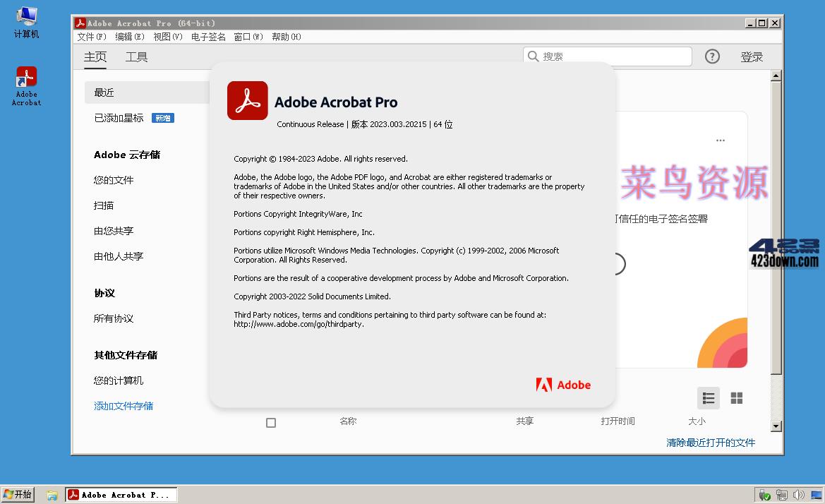Click the 登录 sign-in button

752,56
